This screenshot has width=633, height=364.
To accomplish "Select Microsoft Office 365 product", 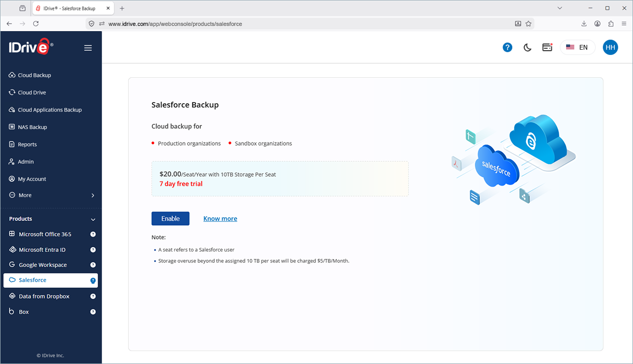I will [45, 234].
